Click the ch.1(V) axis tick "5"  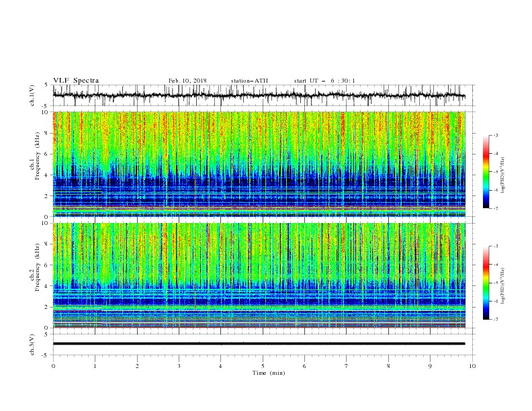coord(46,85)
